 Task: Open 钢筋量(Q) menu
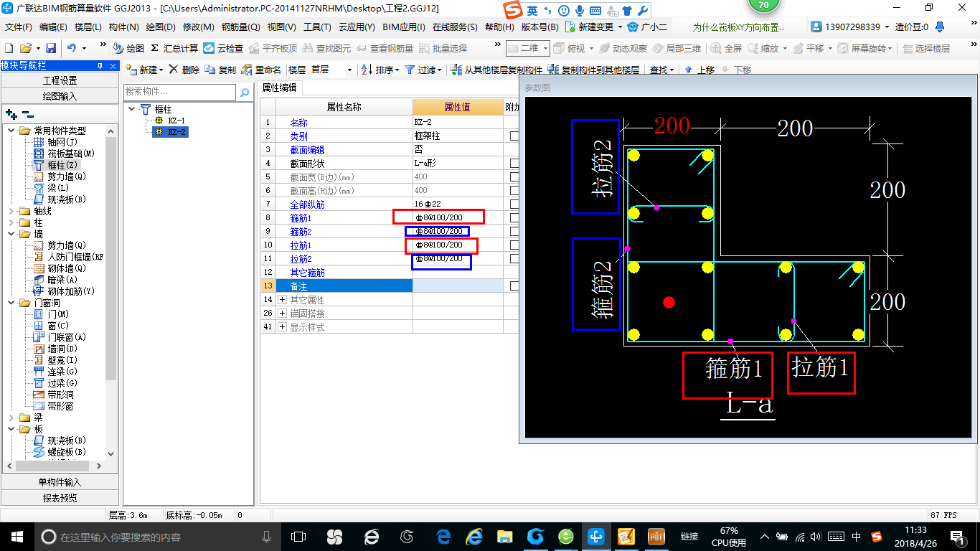(240, 27)
